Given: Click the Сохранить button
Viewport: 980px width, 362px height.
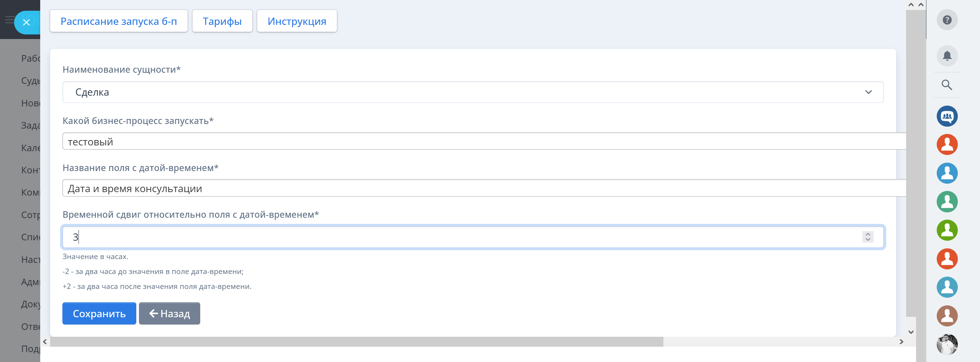Looking at the screenshot, I should [x=99, y=314].
